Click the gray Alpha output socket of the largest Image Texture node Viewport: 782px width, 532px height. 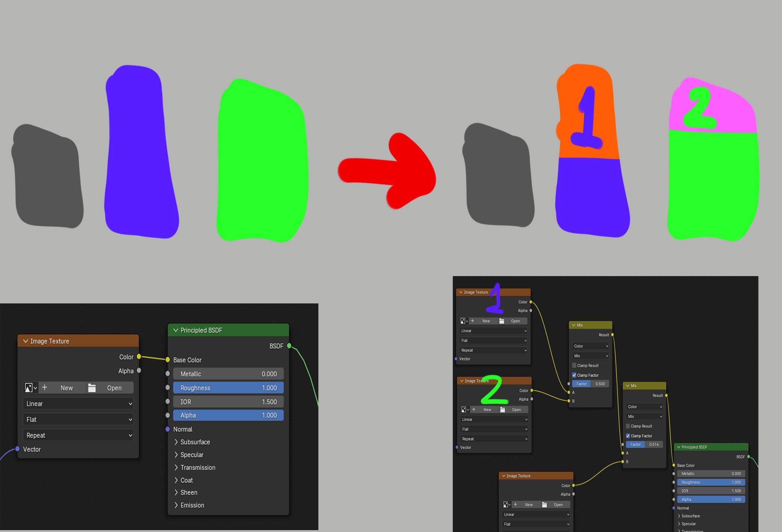139,371
